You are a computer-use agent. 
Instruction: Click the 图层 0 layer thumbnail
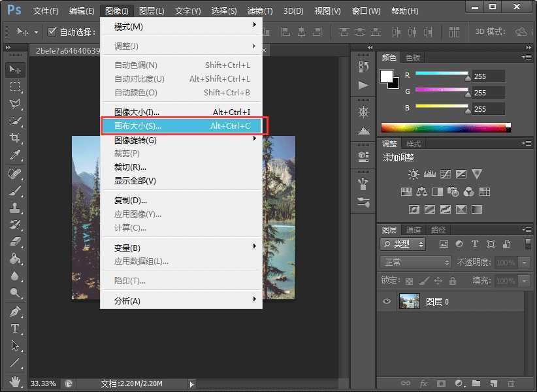(x=410, y=301)
